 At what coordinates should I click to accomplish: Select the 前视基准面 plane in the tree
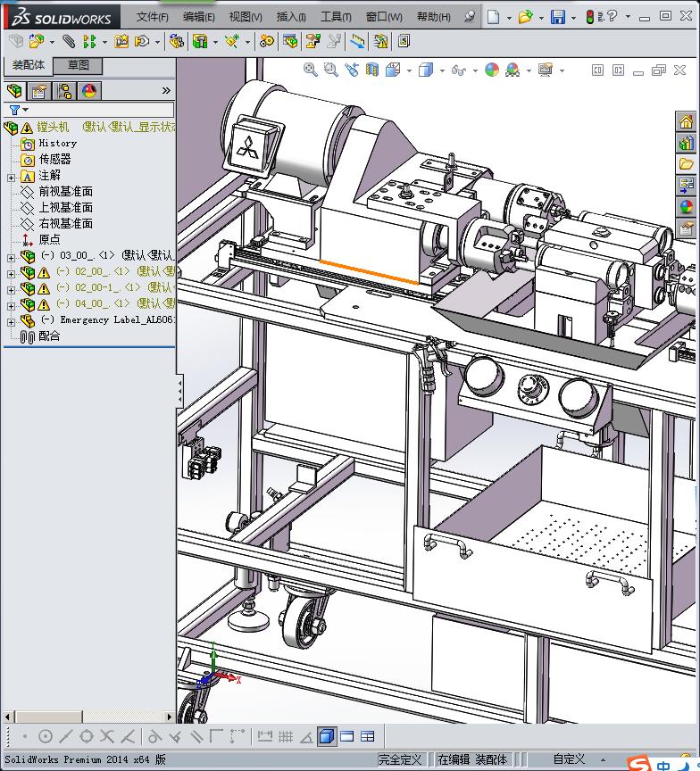65,191
